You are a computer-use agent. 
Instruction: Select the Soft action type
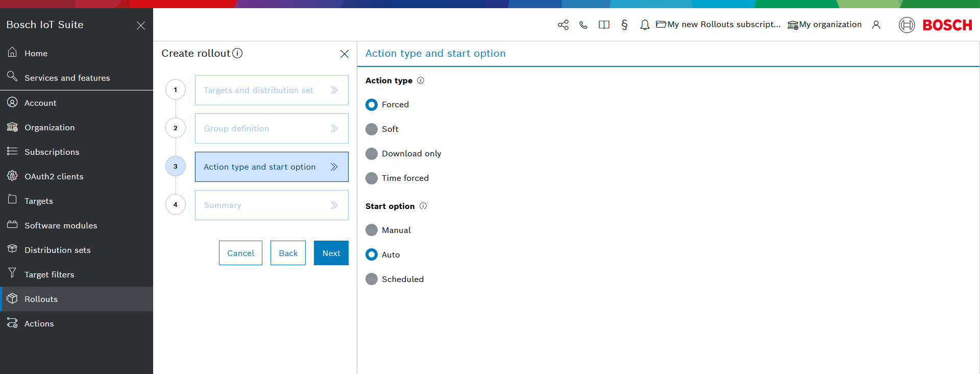(x=372, y=129)
